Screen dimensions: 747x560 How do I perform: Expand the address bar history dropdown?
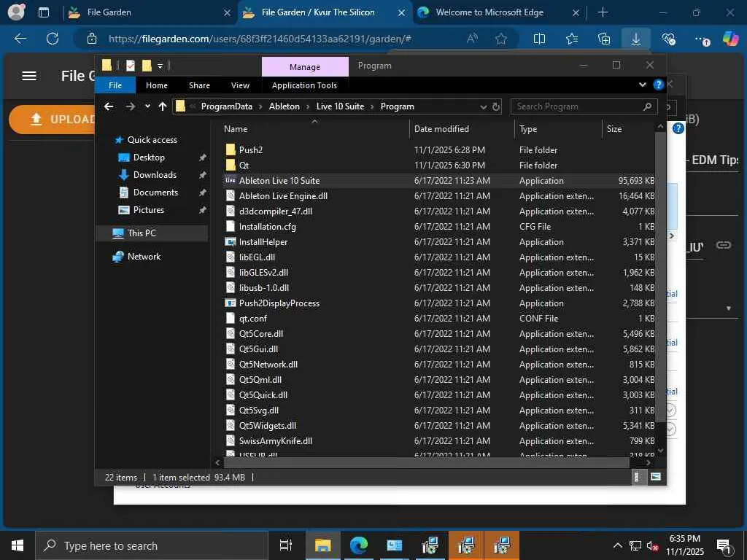click(x=483, y=106)
